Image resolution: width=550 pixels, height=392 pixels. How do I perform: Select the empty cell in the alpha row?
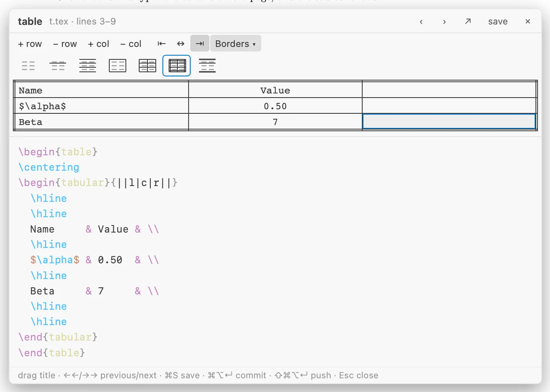(x=449, y=106)
